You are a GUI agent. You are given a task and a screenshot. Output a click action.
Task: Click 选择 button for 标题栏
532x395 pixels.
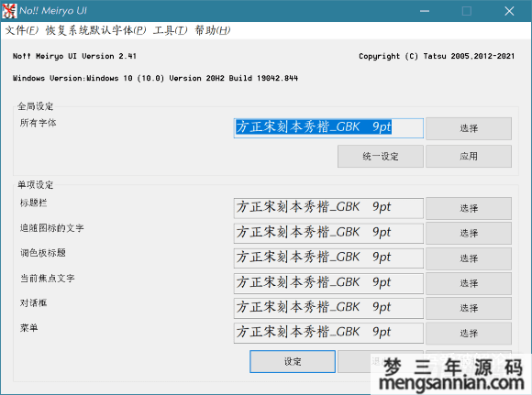coord(469,208)
